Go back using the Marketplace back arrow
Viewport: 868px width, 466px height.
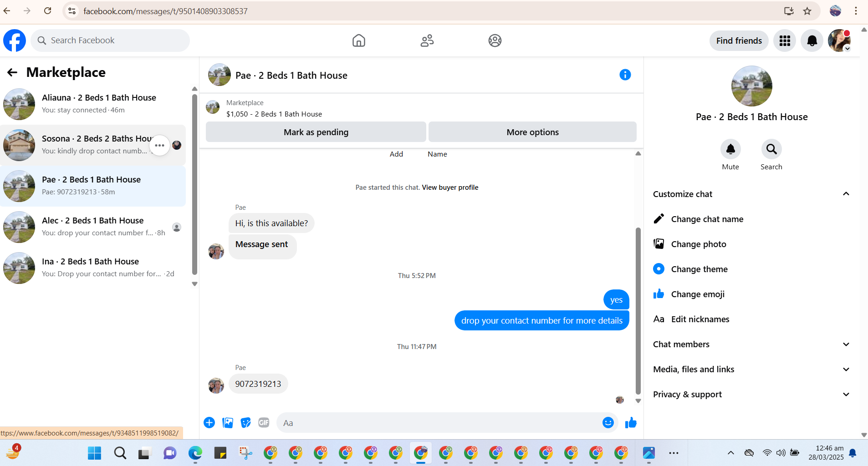pyautogui.click(x=12, y=72)
